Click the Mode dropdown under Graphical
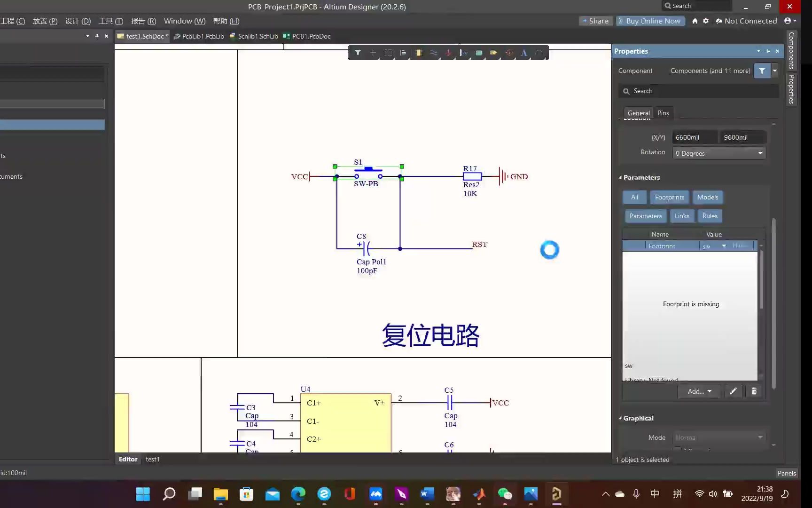This screenshot has height=508, width=812. (718, 437)
